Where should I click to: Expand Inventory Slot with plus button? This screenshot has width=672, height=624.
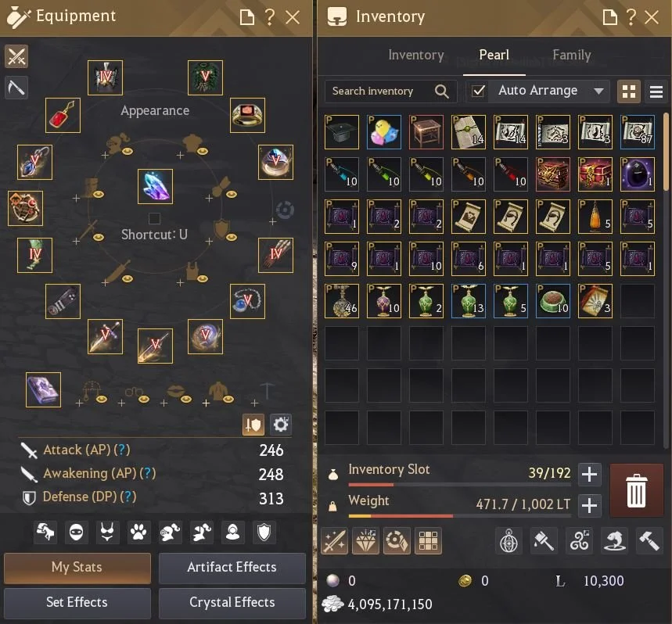pyautogui.click(x=589, y=474)
